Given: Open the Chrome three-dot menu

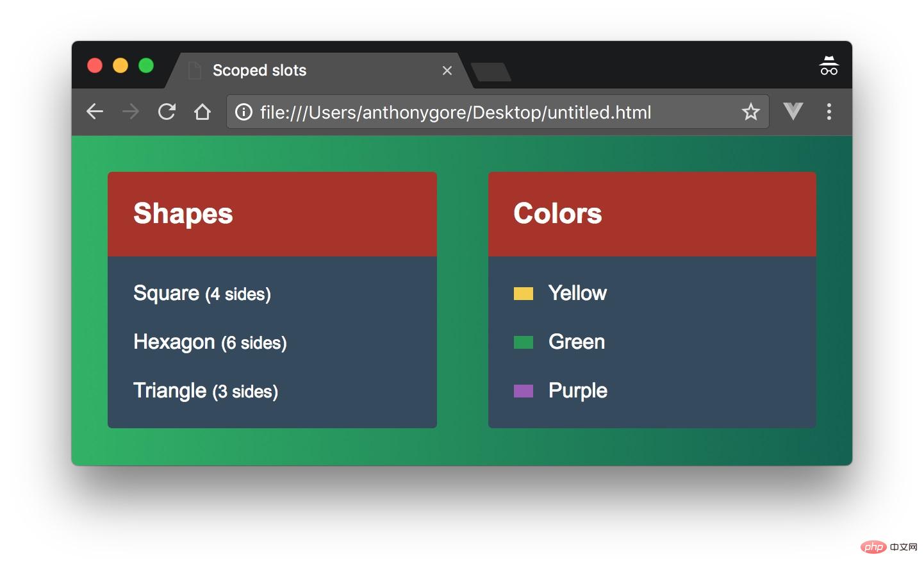Looking at the screenshot, I should click(829, 112).
